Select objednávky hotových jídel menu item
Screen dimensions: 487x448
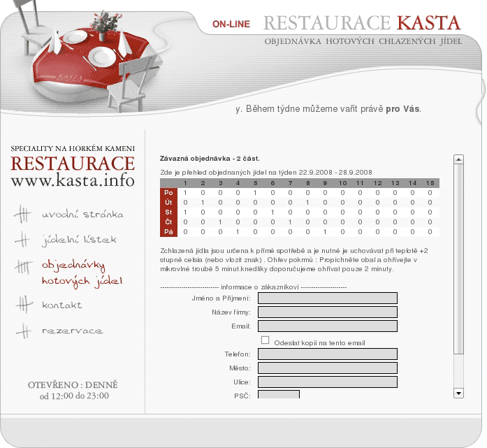[82, 273]
